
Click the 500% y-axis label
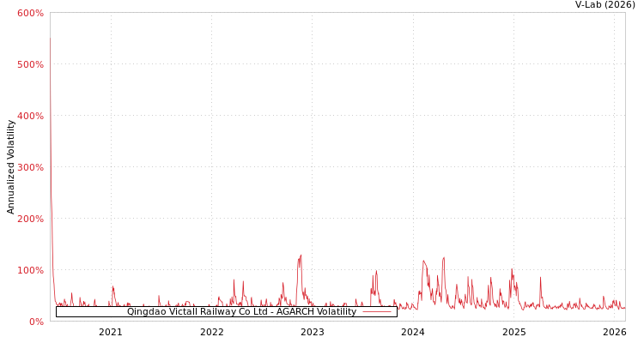click(30, 64)
